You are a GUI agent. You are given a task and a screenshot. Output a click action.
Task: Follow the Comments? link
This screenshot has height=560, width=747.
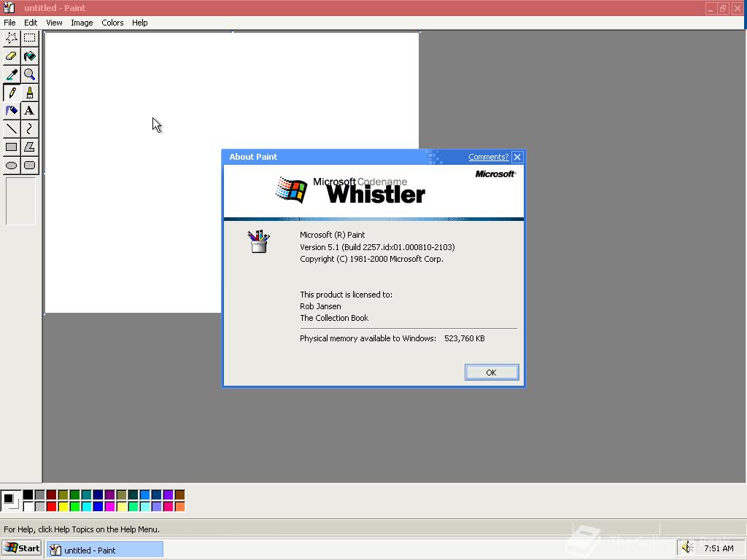[x=488, y=157]
